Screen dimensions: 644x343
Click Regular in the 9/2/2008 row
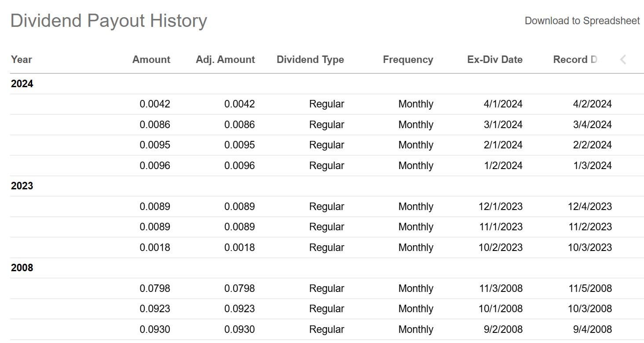326,329
